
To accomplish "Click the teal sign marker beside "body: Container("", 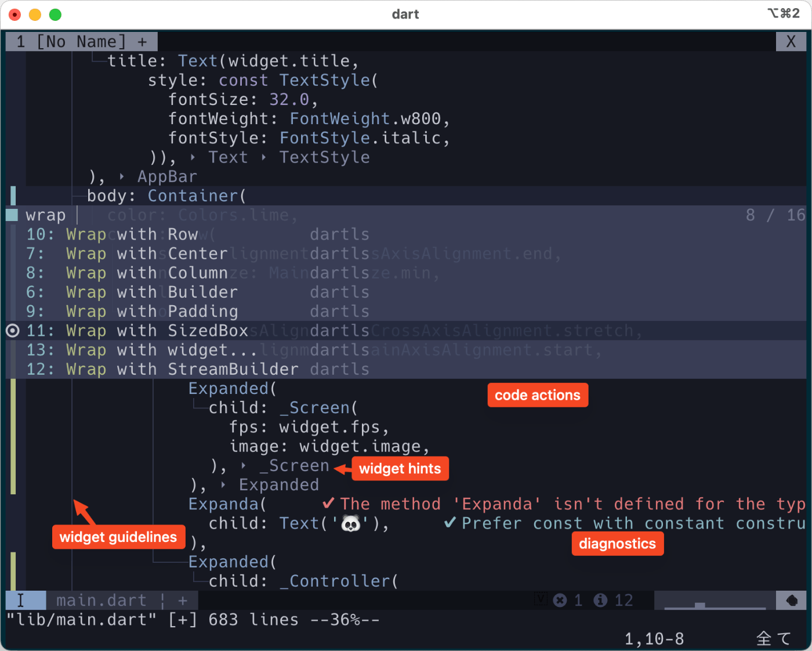I will [13, 196].
